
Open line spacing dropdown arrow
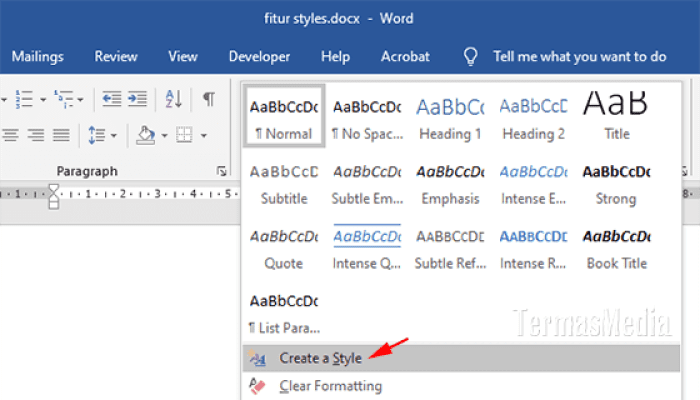click(113, 135)
